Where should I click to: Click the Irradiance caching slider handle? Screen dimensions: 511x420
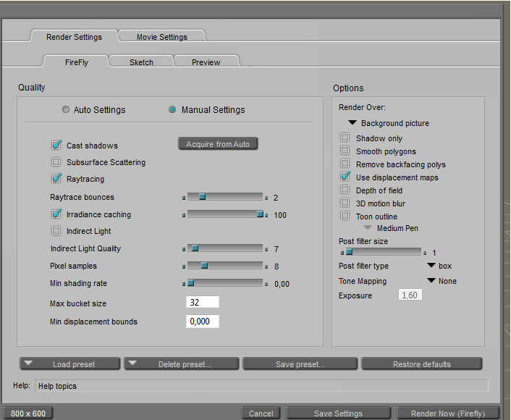tap(260, 214)
